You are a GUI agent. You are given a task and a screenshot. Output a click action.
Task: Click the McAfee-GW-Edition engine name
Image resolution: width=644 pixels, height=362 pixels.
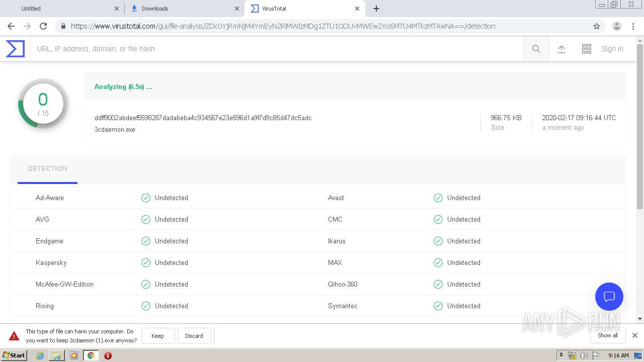64,284
